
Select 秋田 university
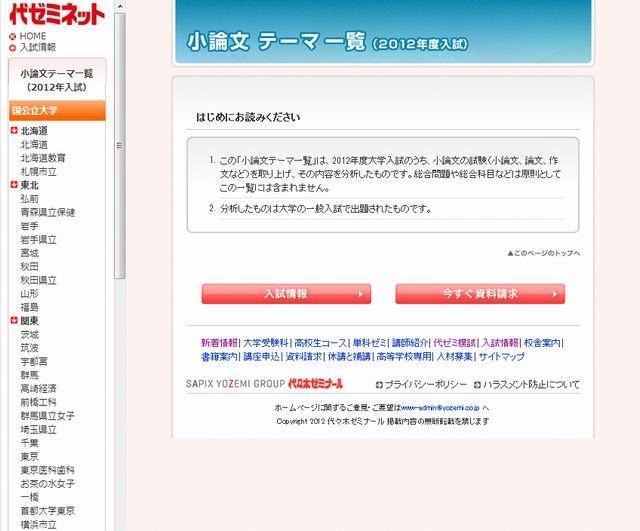[29, 267]
